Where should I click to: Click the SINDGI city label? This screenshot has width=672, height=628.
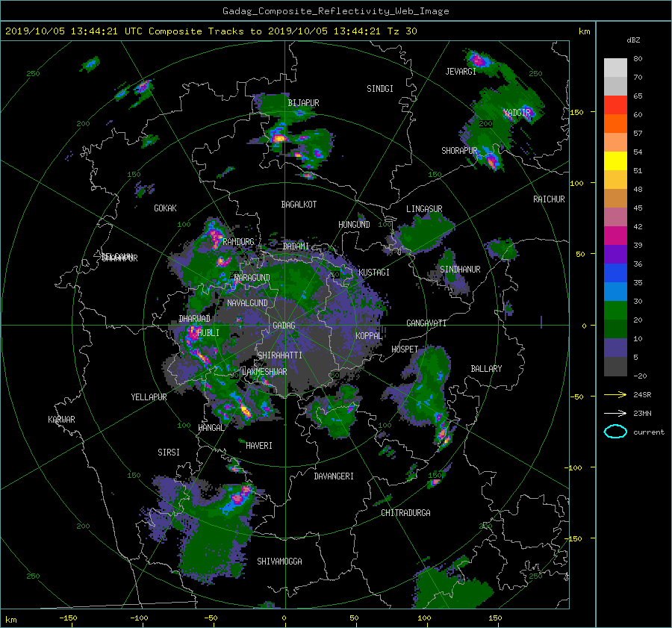tap(380, 89)
